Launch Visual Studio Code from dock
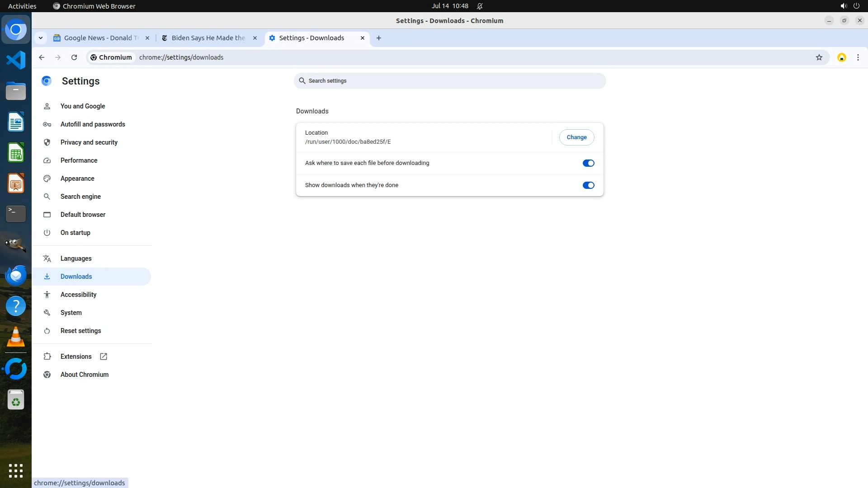Screen dimensions: 868x488 [16, 60]
